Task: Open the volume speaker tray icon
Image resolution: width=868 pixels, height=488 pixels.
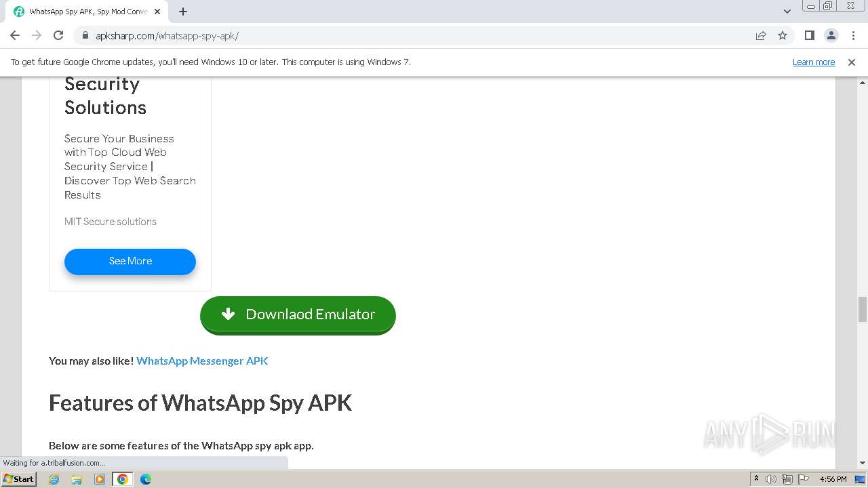Action: coord(771,479)
